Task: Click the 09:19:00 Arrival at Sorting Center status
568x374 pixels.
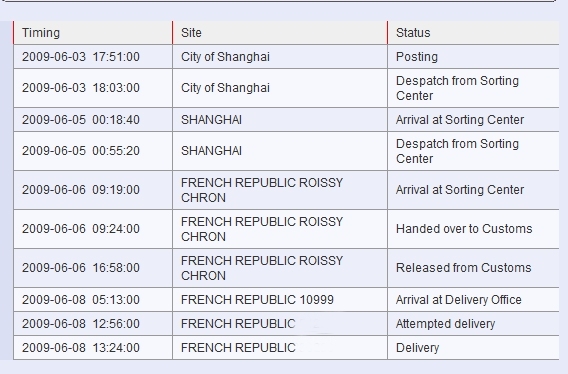Action: pos(473,190)
